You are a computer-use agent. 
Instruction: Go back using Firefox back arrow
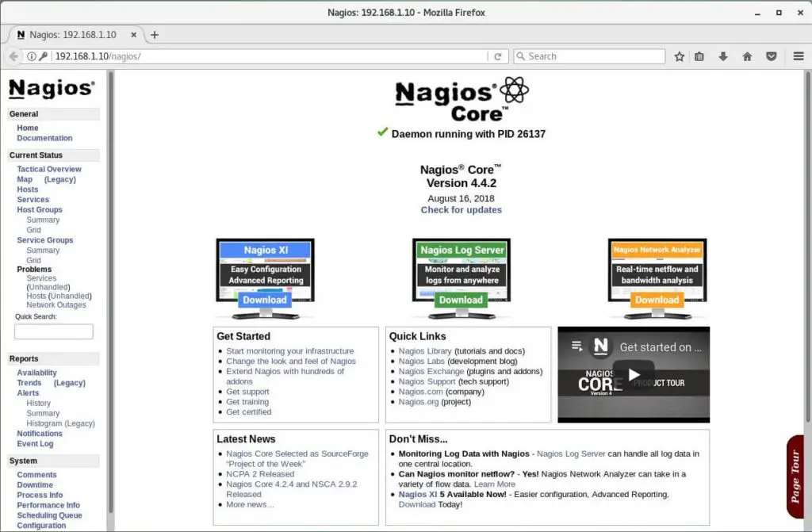14,56
